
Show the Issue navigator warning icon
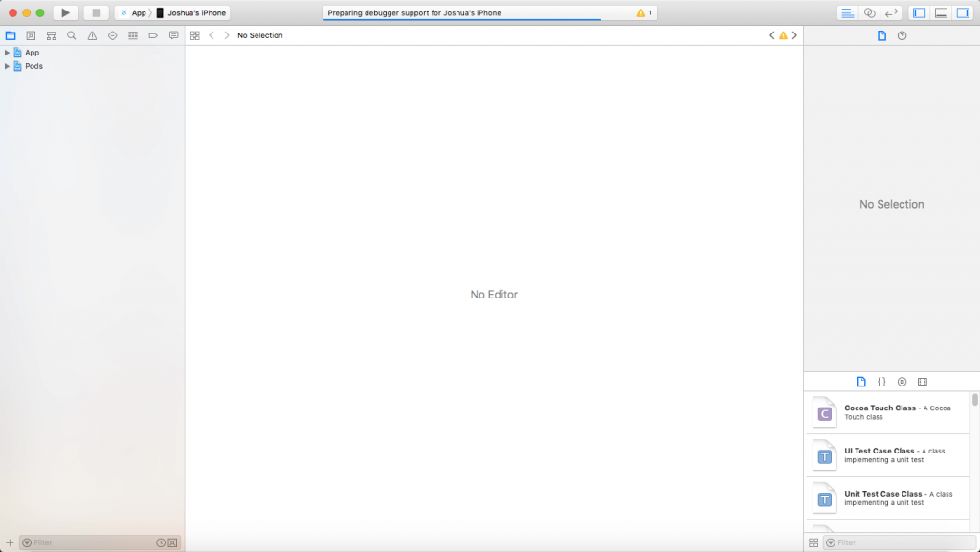click(92, 35)
